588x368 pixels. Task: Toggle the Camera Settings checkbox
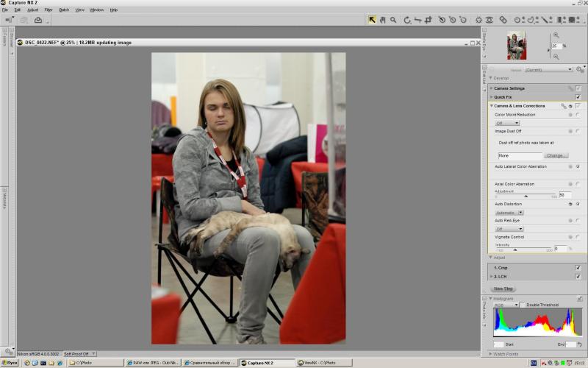(x=578, y=88)
